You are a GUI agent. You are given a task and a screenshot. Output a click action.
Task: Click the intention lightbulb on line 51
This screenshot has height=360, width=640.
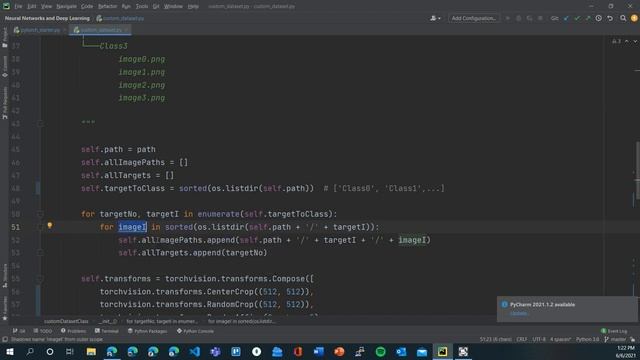point(50,225)
